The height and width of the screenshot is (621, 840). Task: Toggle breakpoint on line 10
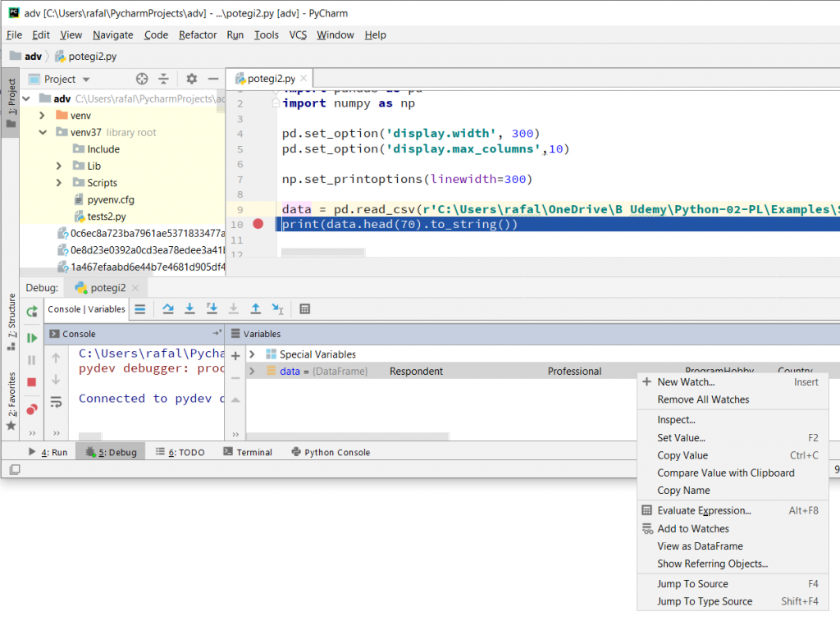tap(258, 224)
